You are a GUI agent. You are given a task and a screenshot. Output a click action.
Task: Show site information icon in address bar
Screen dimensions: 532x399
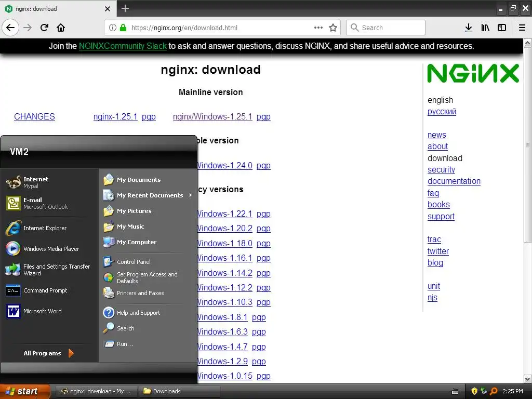(112, 28)
